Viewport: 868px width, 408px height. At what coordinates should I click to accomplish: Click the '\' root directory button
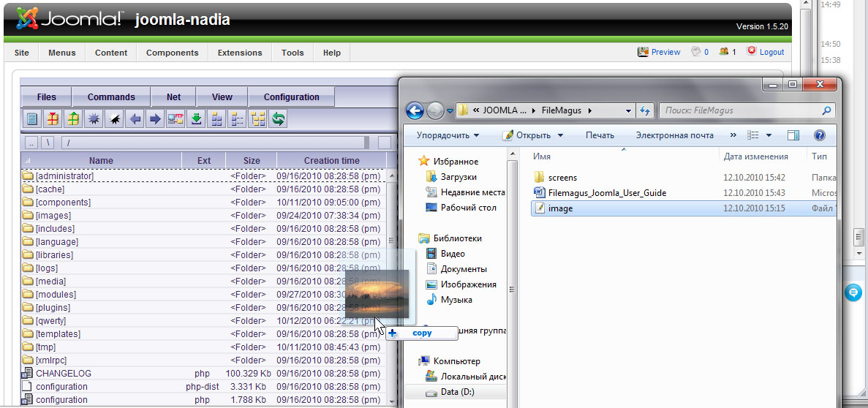pos(49,143)
